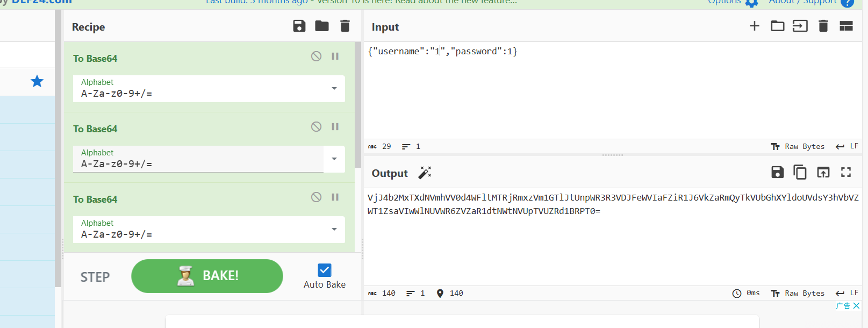Screen dimensions: 868x328
Task: Open folder as input
Action: pyautogui.click(x=777, y=26)
